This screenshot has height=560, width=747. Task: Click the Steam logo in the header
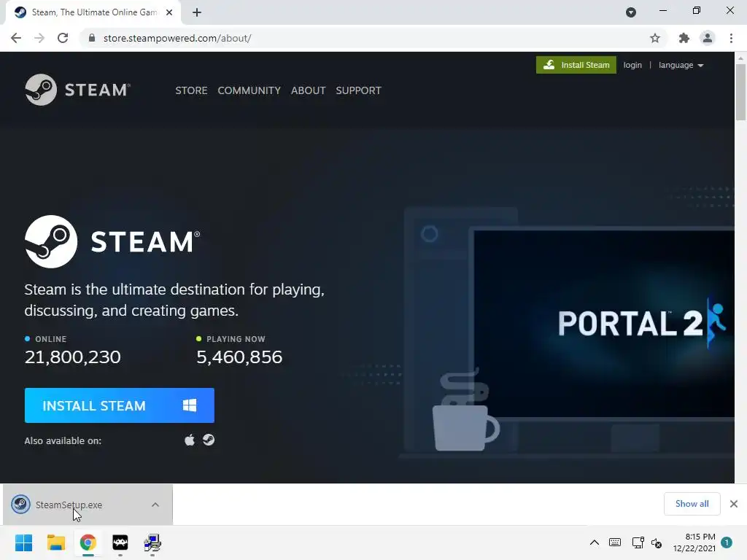[x=77, y=90]
